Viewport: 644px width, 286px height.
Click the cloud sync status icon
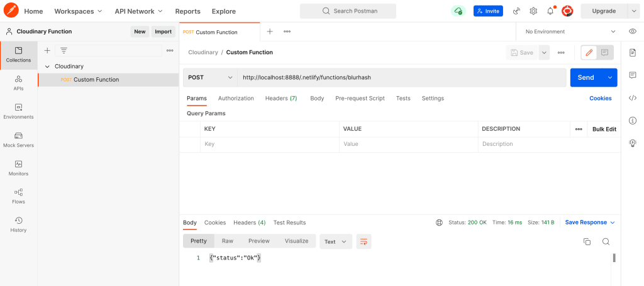(458, 11)
